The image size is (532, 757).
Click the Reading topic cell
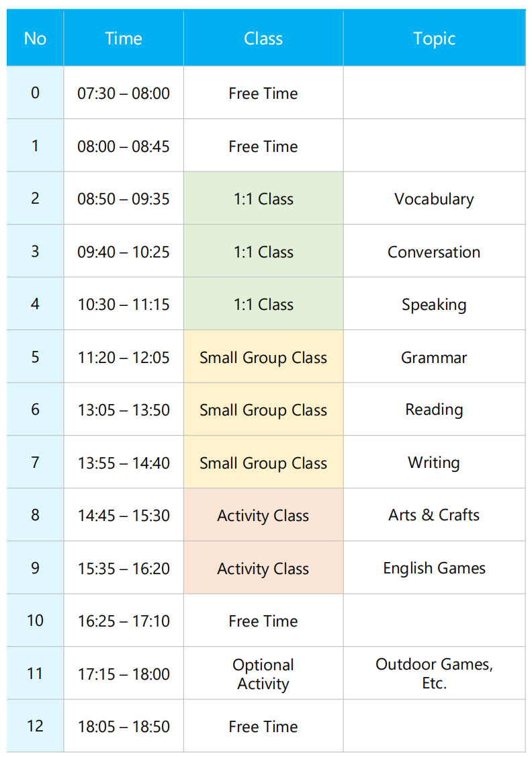(434, 410)
